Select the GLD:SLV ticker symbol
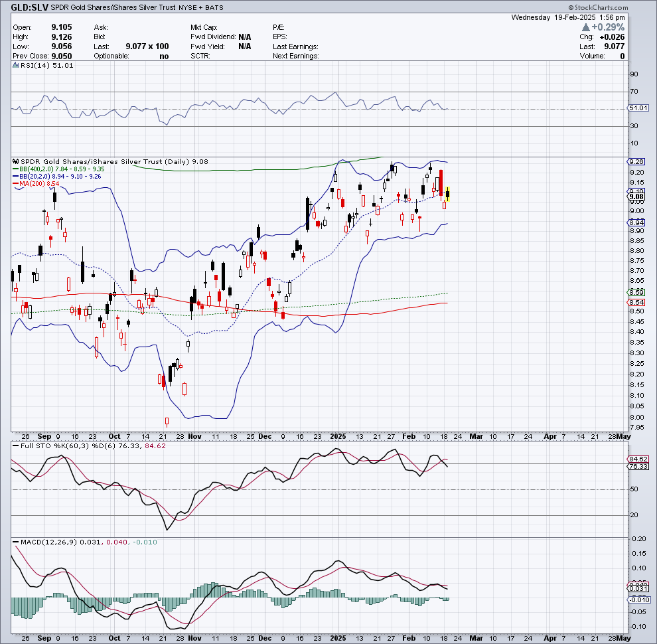The image size is (657, 644). (x=29, y=7)
